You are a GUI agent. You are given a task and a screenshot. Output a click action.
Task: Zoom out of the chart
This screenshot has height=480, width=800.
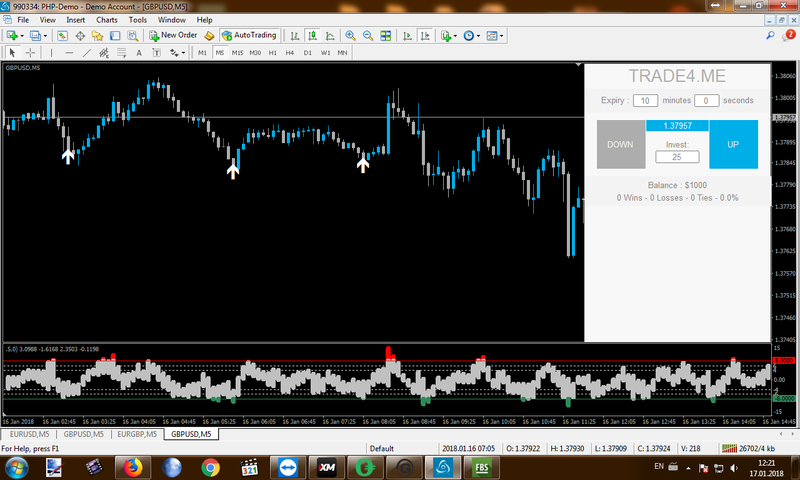368,36
